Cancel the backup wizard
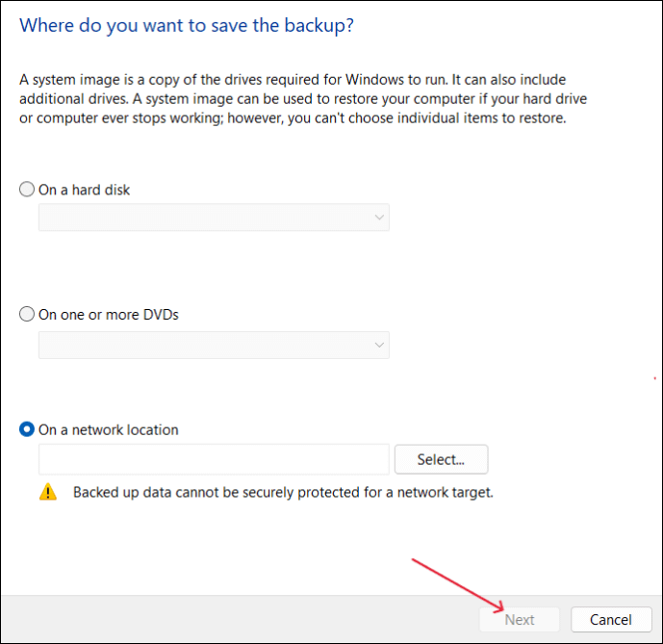The image size is (663, 644). point(611,620)
